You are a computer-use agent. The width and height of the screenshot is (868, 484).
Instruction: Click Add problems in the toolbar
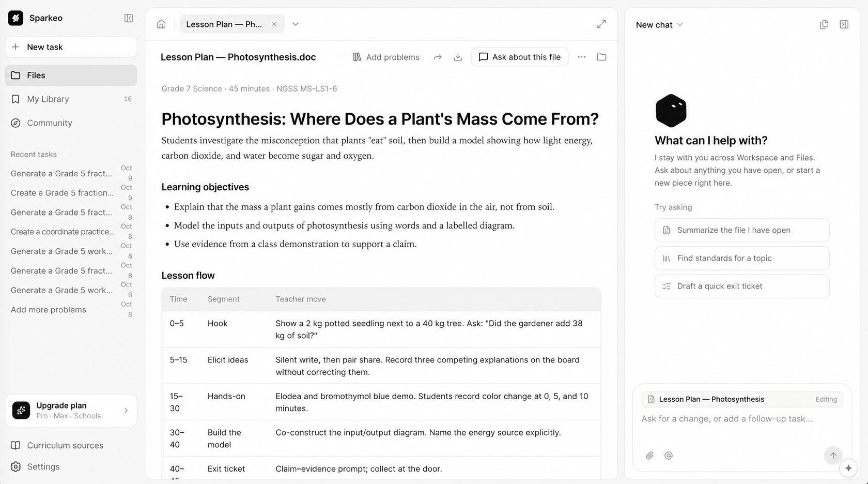click(x=386, y=57)
